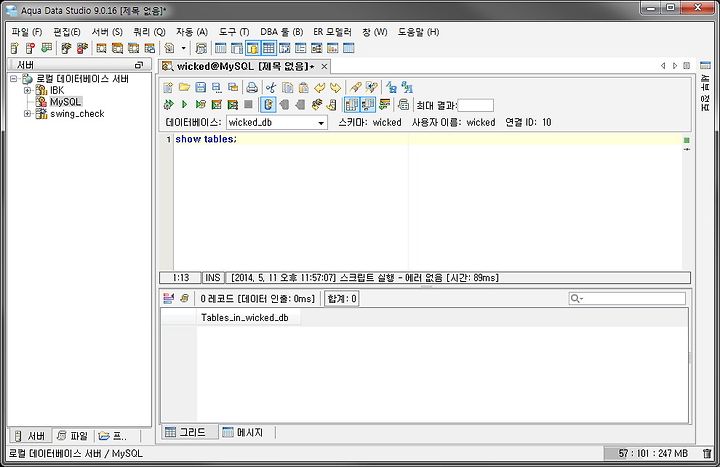Open the 파일 (F) menu
Viewport: 720px width, 467px height.
pyautogui.click(x=27, y=32)
